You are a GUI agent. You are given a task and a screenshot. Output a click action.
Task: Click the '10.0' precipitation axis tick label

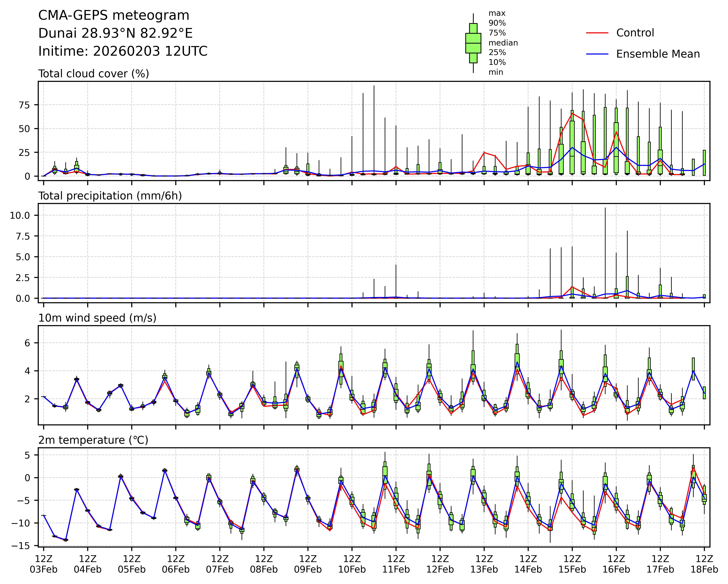point(20,216)
